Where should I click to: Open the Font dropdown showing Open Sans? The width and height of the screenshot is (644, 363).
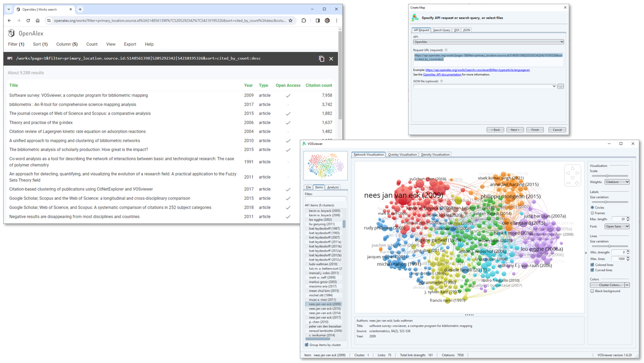click(x=617, y=227)
